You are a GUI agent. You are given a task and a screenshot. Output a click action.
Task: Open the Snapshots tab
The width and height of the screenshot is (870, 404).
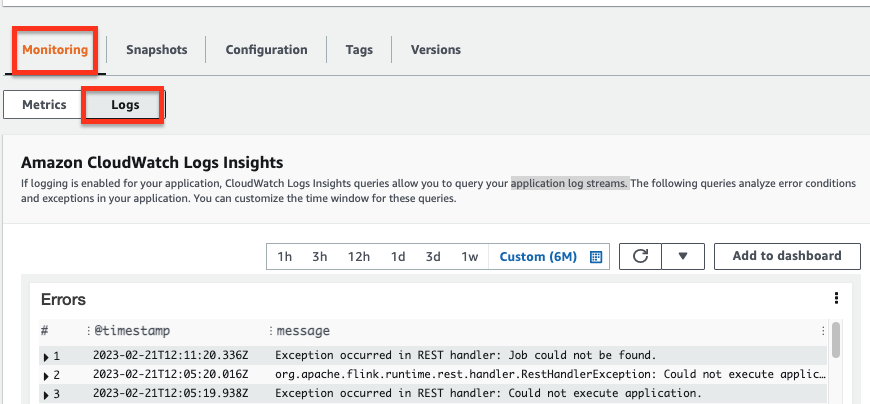[156, 50]
